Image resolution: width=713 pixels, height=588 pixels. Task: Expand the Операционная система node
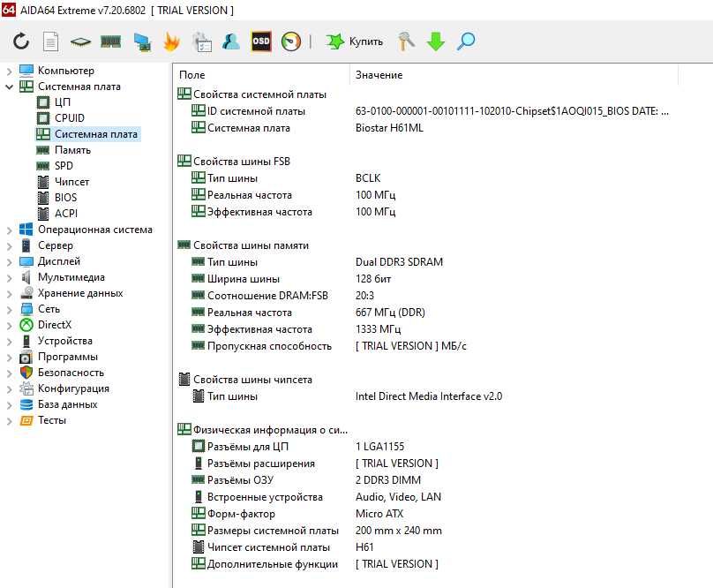pos(9,230)
